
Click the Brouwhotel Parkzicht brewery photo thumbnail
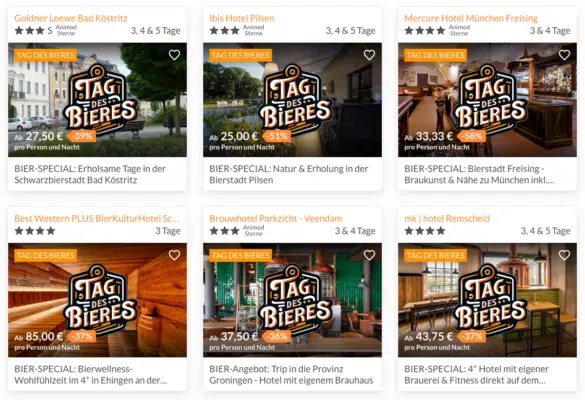click(292, 300)
